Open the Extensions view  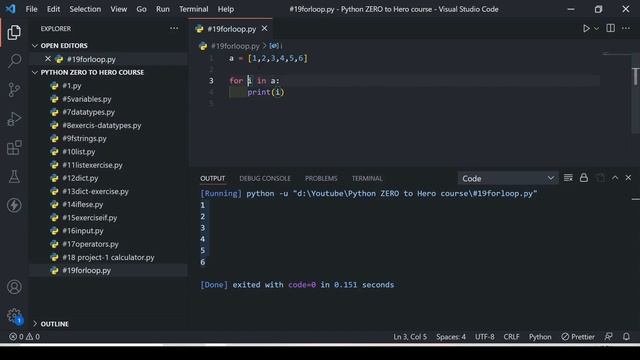(14, 148)
